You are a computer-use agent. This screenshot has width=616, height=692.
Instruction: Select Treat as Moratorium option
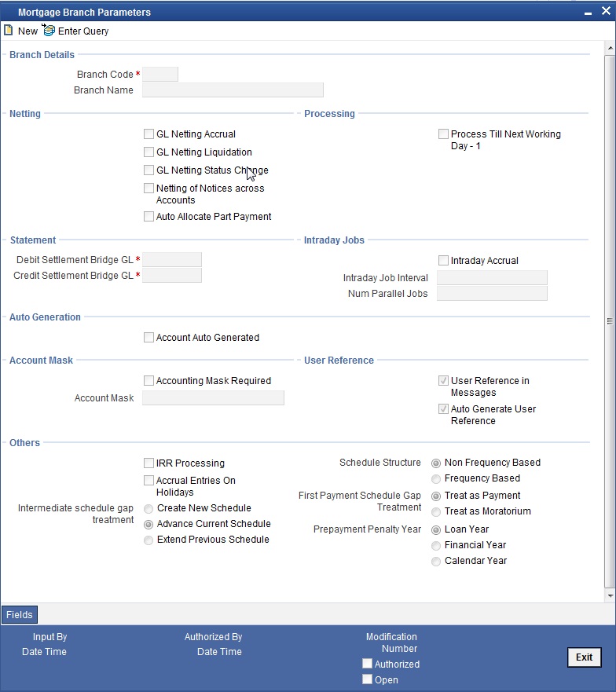(x=436, y=512)
